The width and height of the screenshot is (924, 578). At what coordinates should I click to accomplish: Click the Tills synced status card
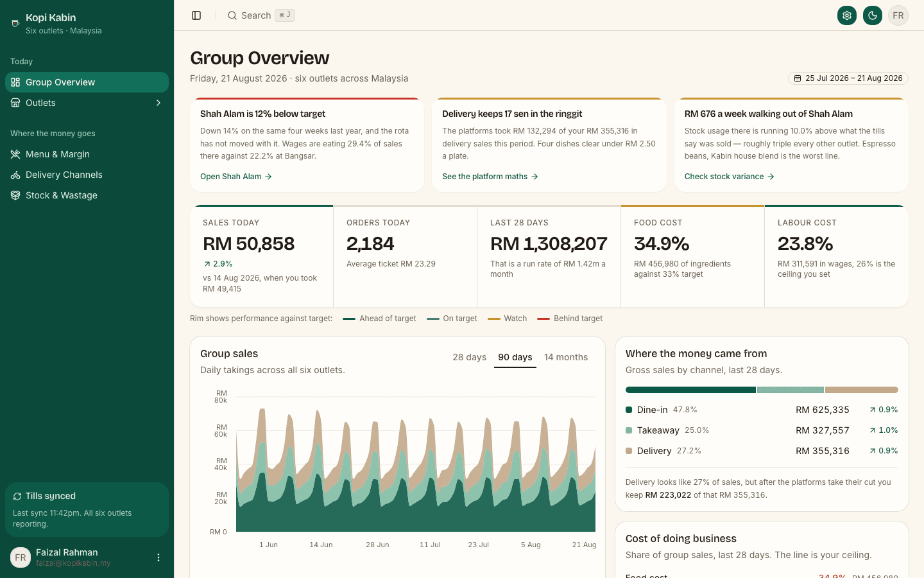[x=87, y=509]
